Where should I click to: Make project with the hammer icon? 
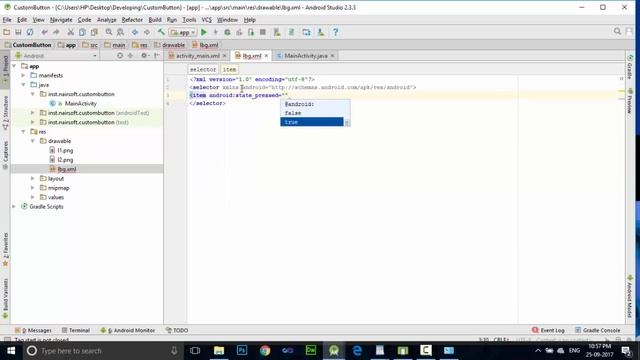161,32
